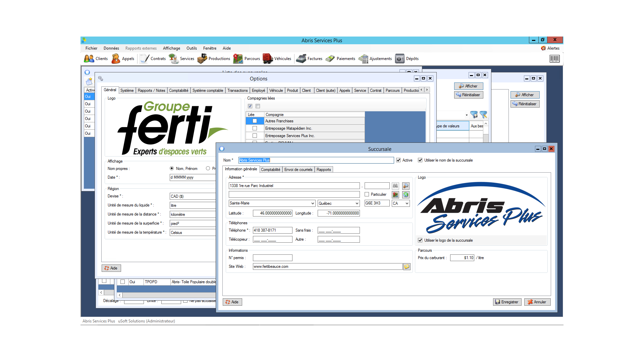Open the Devise CAD ($) combo box
Image resolution: width=644 pixels, height=362 pixels.
(193, 196)
